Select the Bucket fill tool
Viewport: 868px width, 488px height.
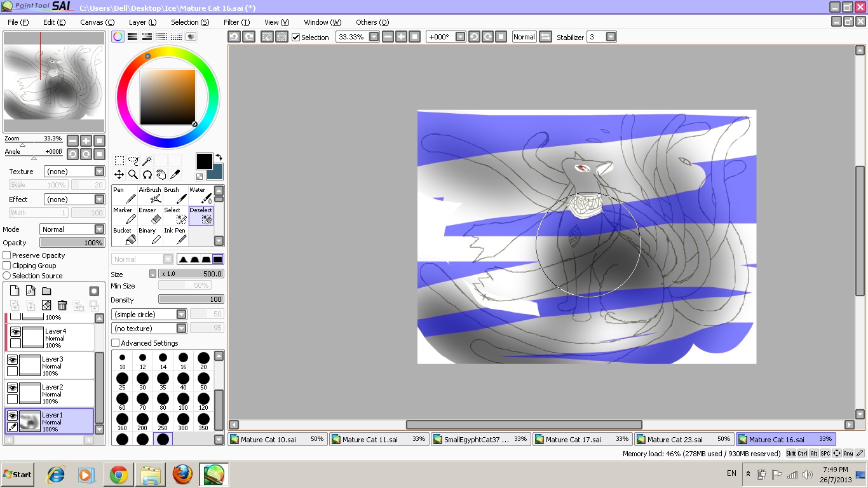click(x=123, y=236)
